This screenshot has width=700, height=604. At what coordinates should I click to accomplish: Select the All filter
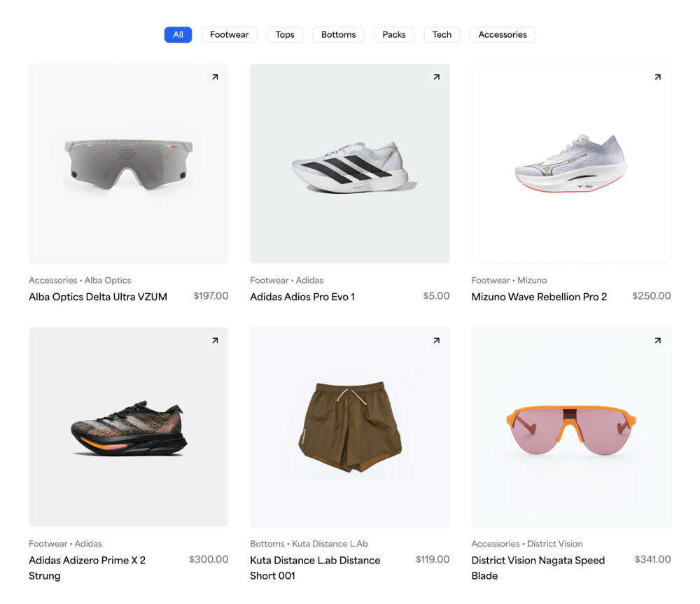tap(178, 35)
